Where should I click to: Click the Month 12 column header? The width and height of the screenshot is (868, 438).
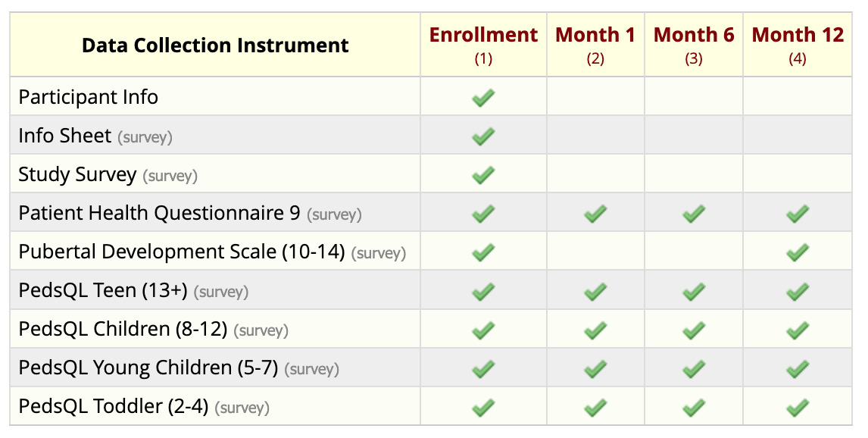click(797, 44)
